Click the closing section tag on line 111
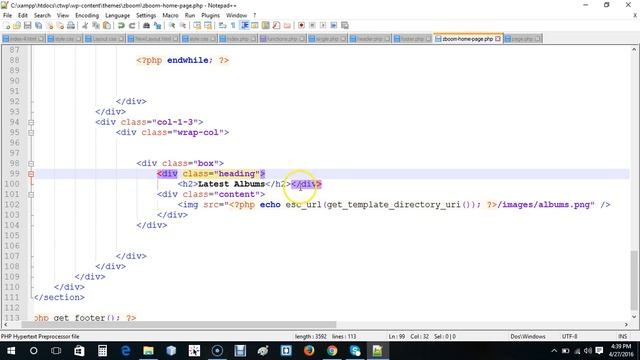This screenshot has height=360, width=640. (x=59, y=297)
